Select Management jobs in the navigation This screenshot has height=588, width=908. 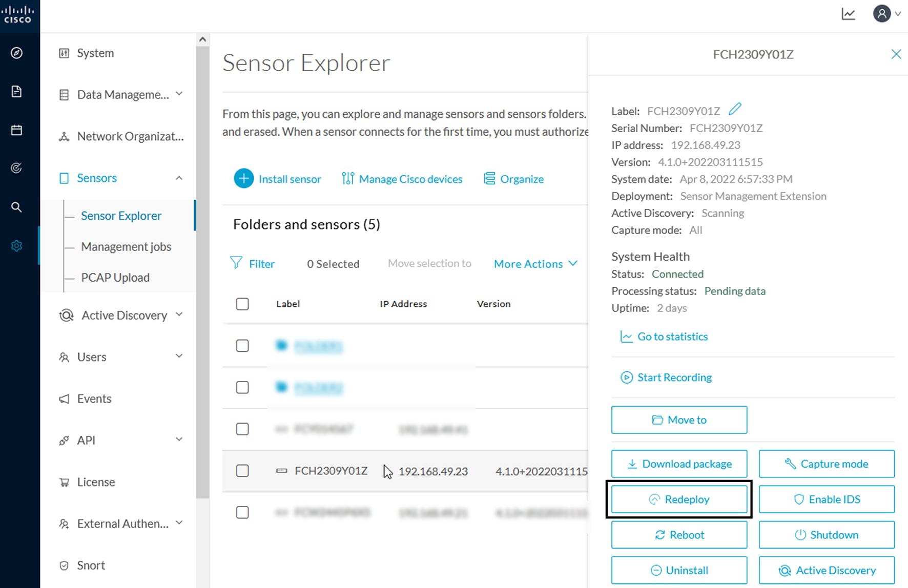126,246
